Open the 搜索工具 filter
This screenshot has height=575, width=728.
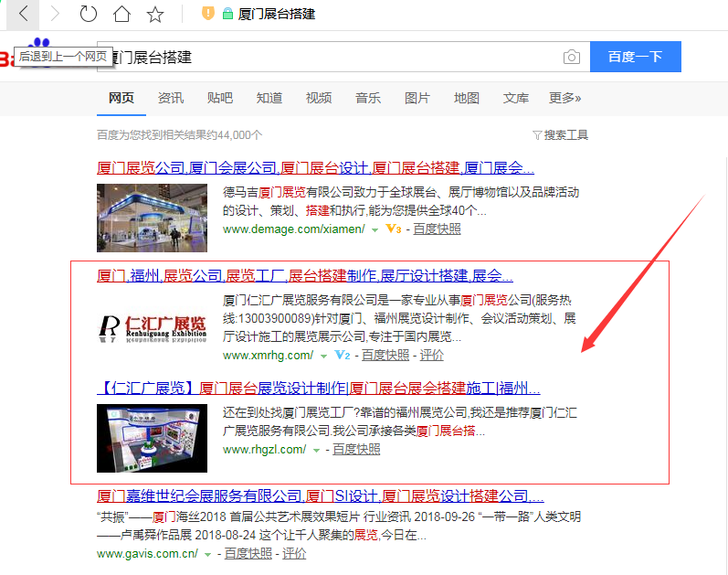(560, 134)
